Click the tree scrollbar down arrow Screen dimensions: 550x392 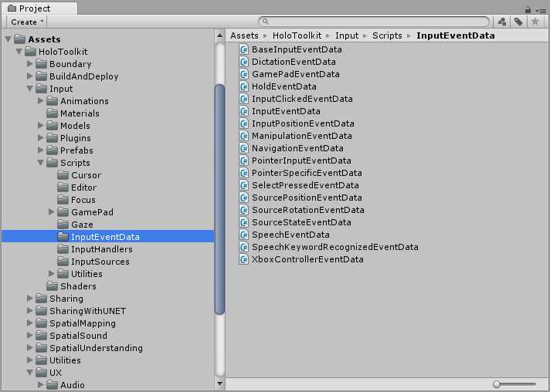point(219,384)
